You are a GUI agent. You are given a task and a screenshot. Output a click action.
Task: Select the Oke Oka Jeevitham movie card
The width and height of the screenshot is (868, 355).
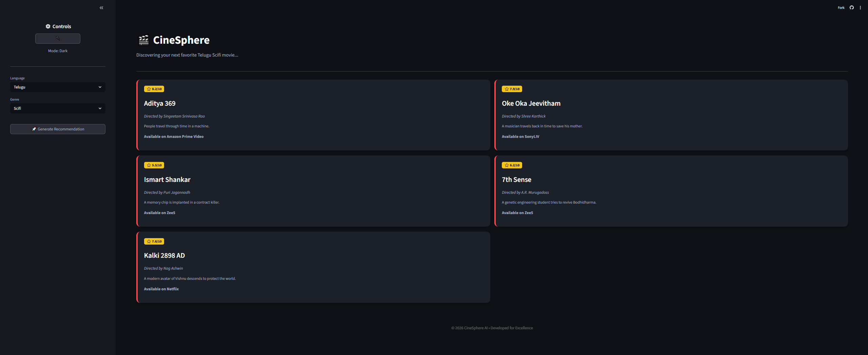[671, 115]
